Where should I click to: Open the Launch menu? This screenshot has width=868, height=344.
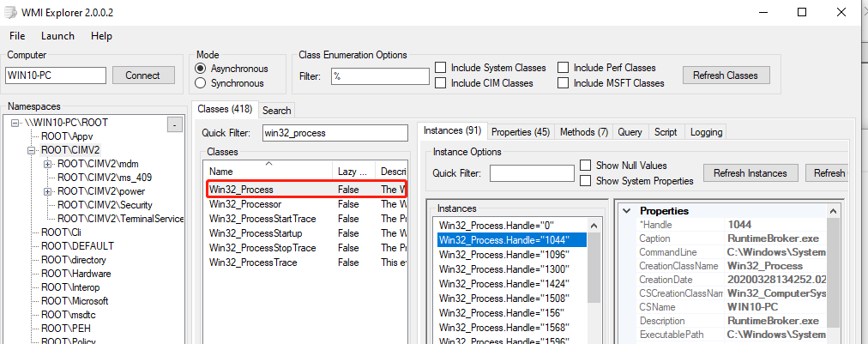[x=57, y=36]
